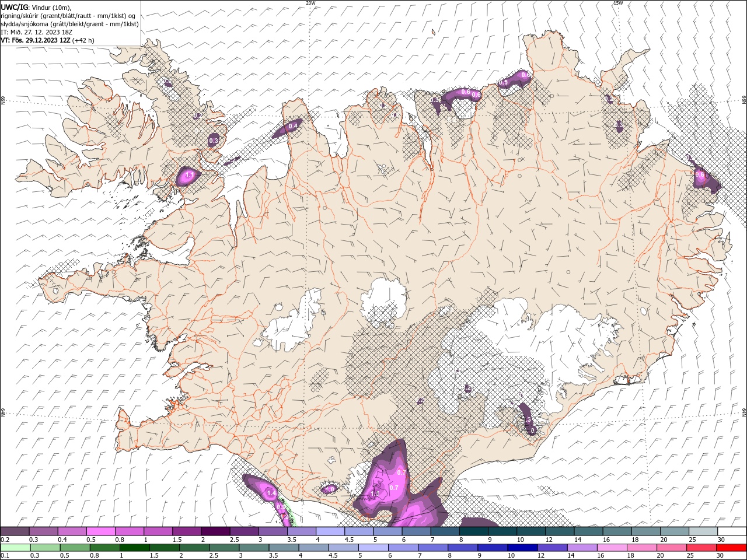The width and height of the screenshot is (747, 560).
Task: Click the '1.1' precipitation value in the Westfjords
Action: pyautogui.click(x=189, y=174)
